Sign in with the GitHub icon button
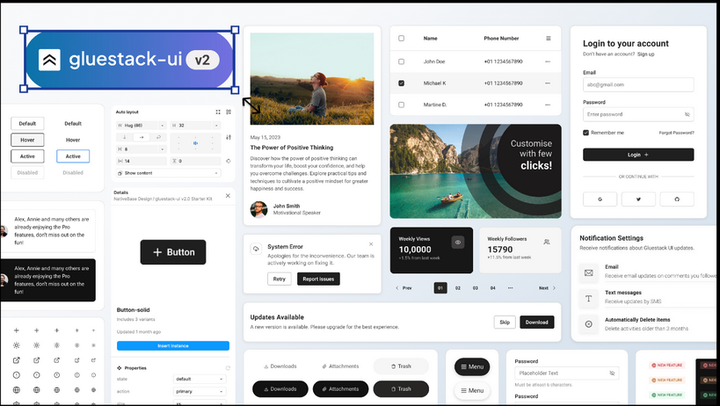Image resolution: width=720 pixels, height=406 pixels. pyautogui.click(x=677, y=199)
